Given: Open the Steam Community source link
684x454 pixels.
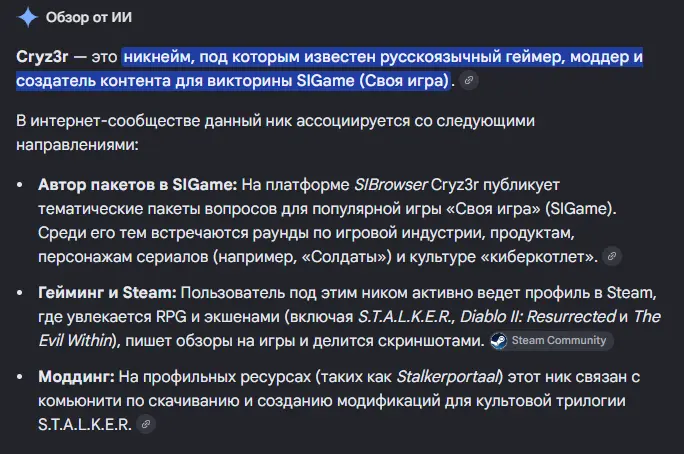Looking at the screenshot, I should (552, 341).
